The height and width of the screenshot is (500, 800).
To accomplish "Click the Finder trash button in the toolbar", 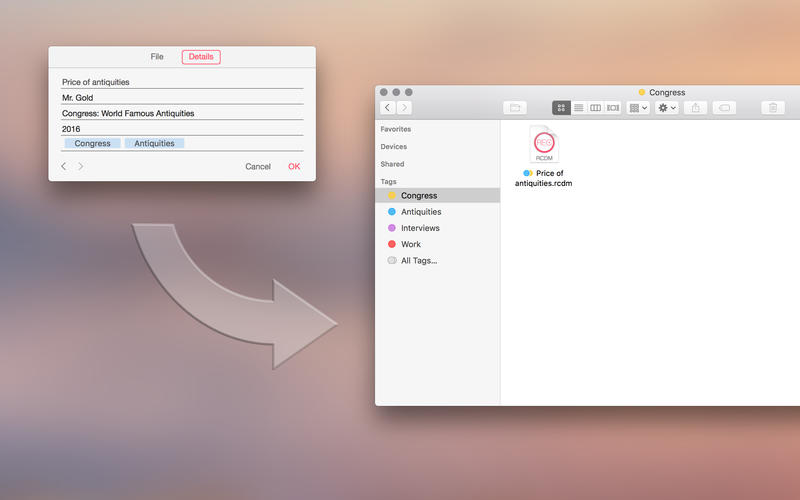I will click(773, 108).
